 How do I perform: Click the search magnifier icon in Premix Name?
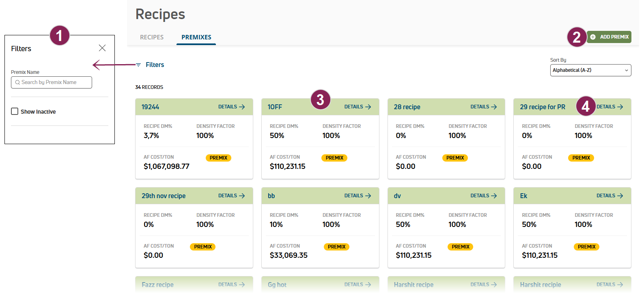[x=17, y=82]
